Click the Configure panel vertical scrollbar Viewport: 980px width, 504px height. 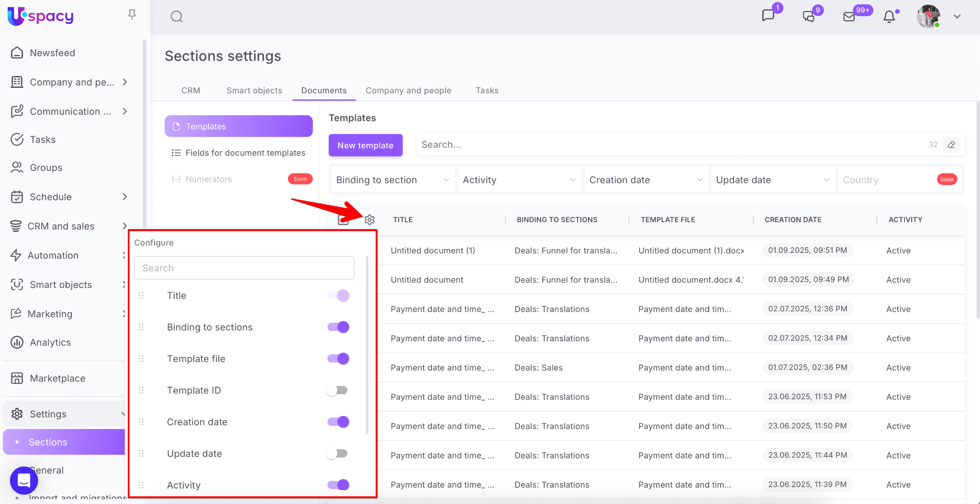pyautogui.click(x=367, y=344)
